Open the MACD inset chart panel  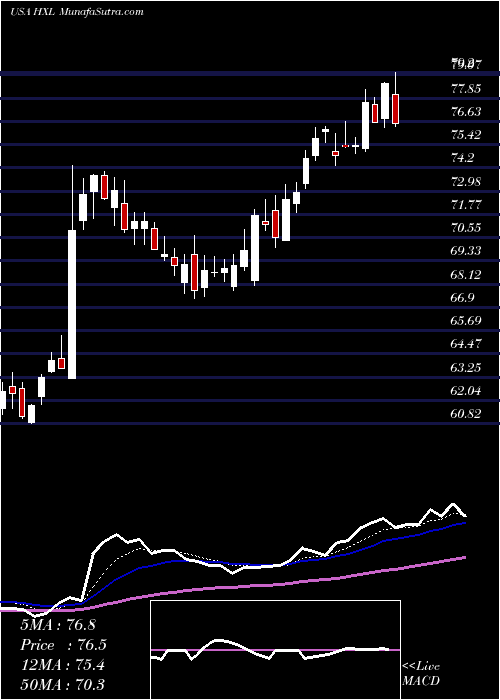[x=275, y=650]
